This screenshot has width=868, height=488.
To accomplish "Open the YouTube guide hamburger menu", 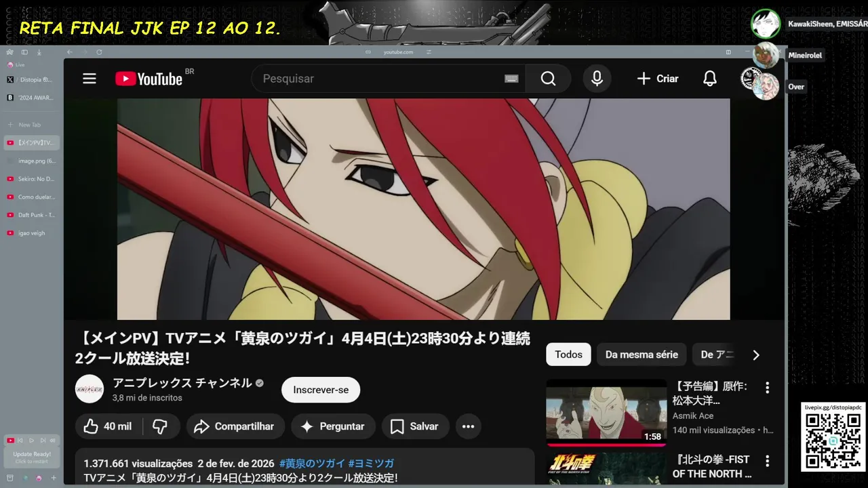I will click(90, 79).
